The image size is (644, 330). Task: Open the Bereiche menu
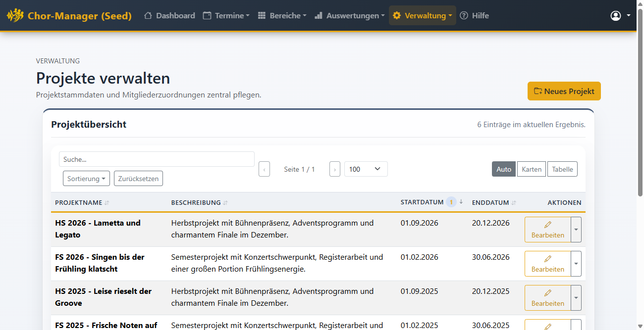pos(282,15)
